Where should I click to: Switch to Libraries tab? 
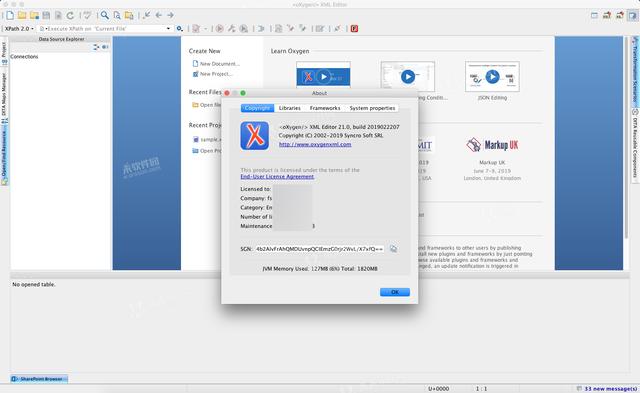[x=290, y=108]
